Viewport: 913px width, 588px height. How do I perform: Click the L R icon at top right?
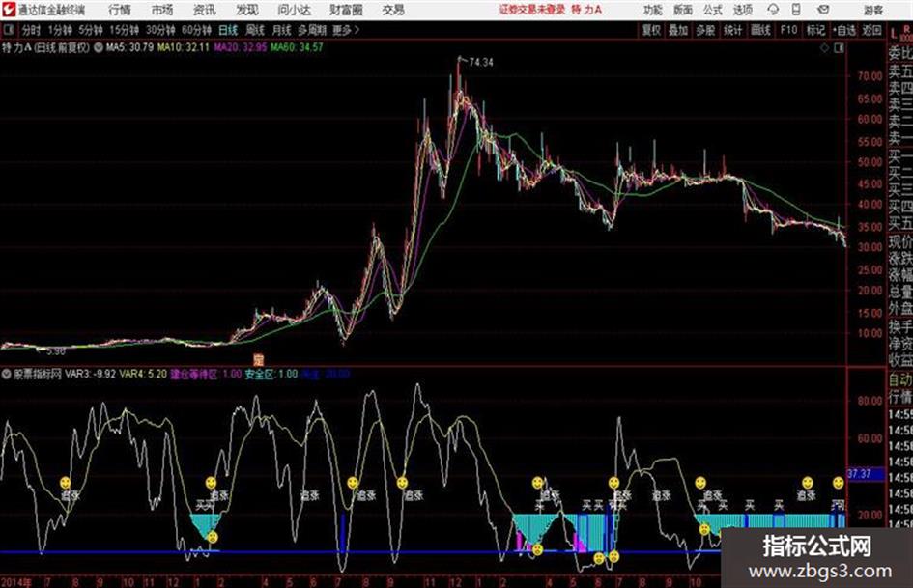pos(899,32)
